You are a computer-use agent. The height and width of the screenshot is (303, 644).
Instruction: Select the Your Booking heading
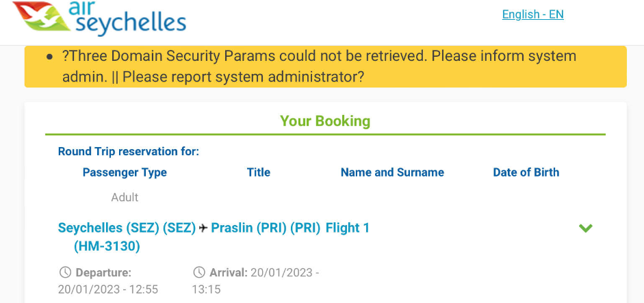(325, 122)
